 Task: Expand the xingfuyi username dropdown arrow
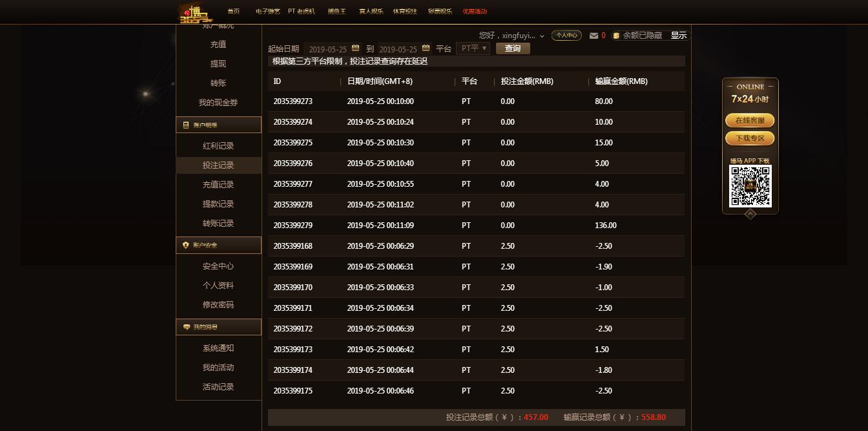tap(542, 36)
